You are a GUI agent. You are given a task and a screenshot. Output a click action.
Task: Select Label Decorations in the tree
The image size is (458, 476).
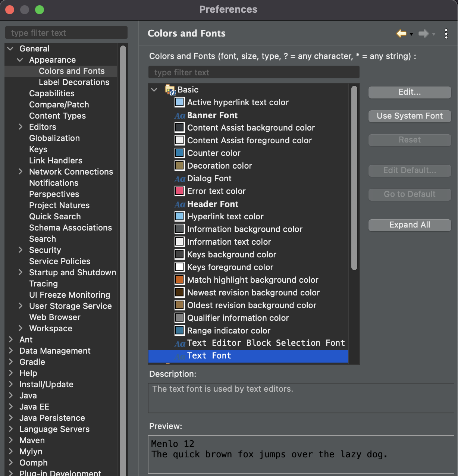pos(74,82)
